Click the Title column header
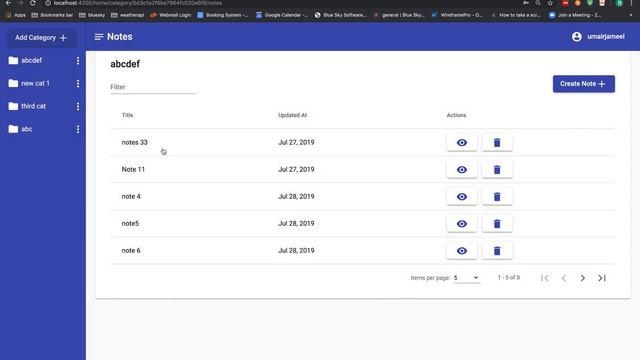Image resolution: width=640 pixels, height=360 pixels. click(127, 115)
